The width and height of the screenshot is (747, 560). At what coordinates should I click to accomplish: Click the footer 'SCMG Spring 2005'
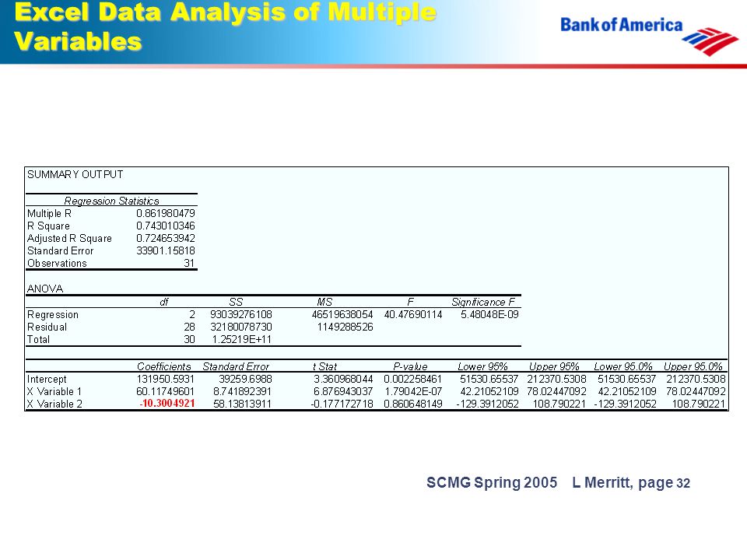[x=492, y=482]
